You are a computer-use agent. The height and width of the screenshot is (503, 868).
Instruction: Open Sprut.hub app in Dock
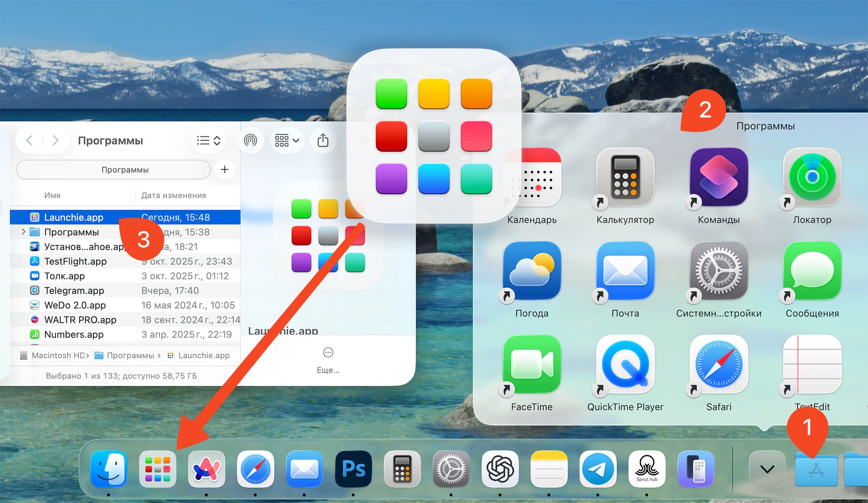(x=647, y=469)
